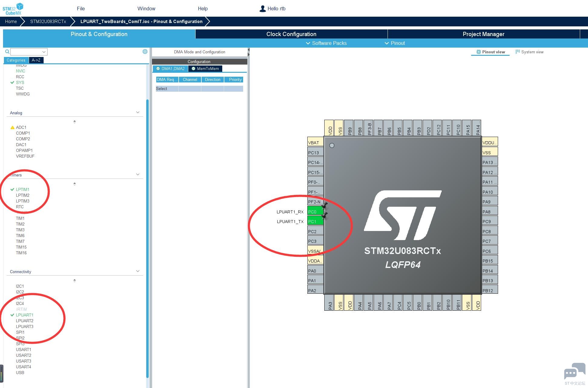Switch to Project Manager tab
The width and height of the screenshot is (588, 388).
484,34
